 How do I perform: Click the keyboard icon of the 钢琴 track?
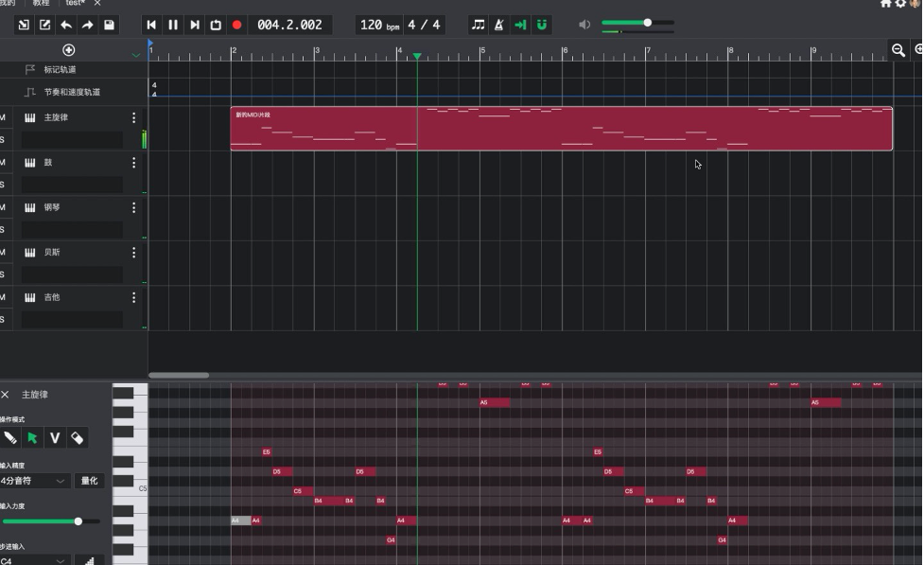click(30, 207)
